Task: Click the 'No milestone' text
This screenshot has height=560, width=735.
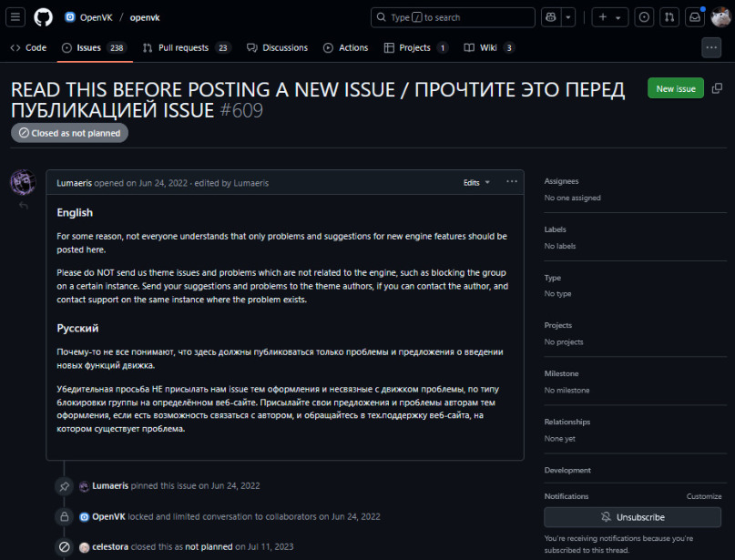Action: click(x=567, y=391)
